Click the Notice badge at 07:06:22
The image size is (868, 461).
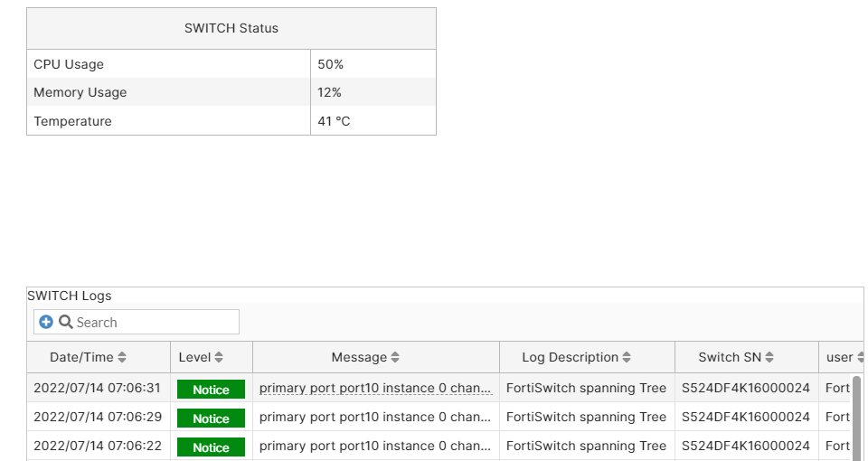[211, 447]
